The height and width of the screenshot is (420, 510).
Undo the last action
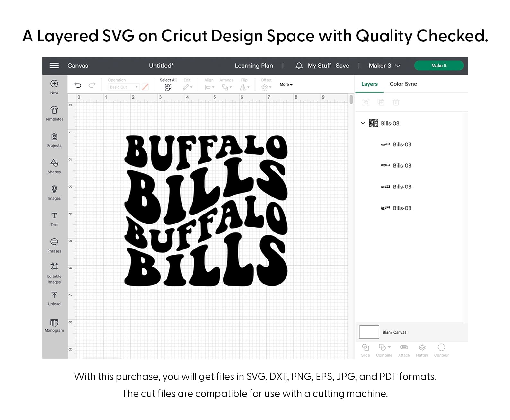click(78, 85)
